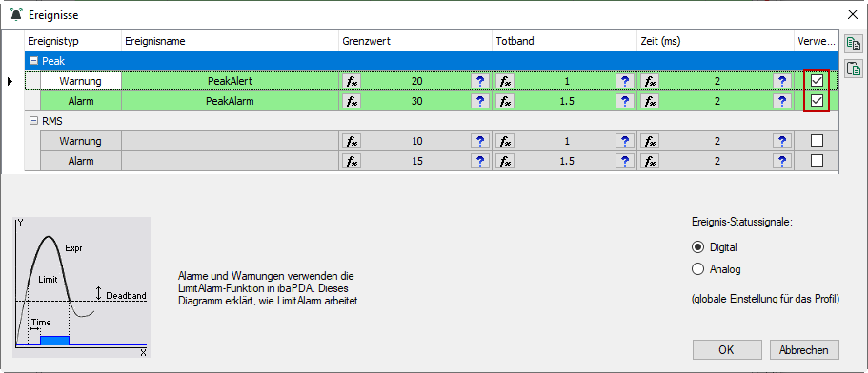The image size is (868, 373).
Task: Select Grenzwert value 10
Action: [x=416, y=141]
